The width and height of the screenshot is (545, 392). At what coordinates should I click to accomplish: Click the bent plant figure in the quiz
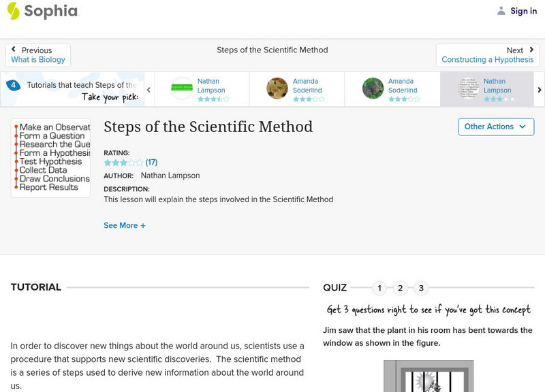tap(429, 378)
